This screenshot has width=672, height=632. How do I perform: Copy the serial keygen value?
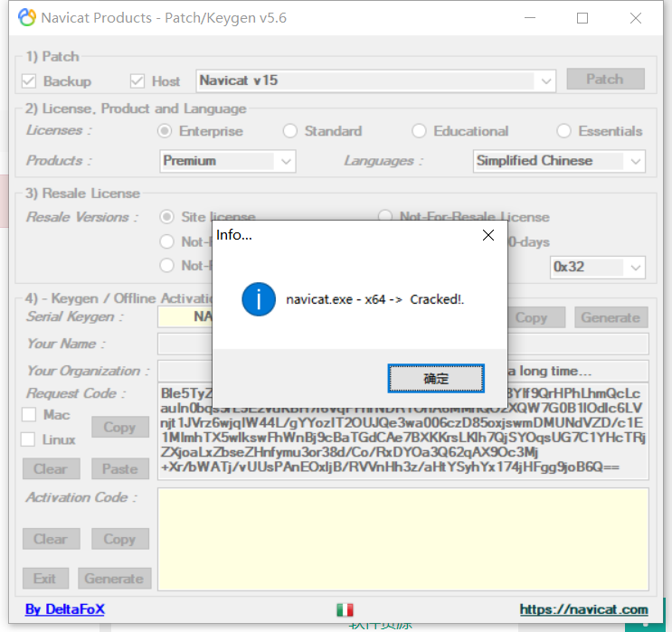coord(535,317)
